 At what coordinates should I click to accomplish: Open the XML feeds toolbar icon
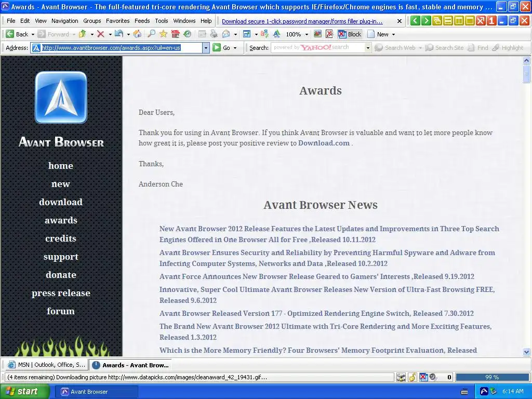point(175,34)
